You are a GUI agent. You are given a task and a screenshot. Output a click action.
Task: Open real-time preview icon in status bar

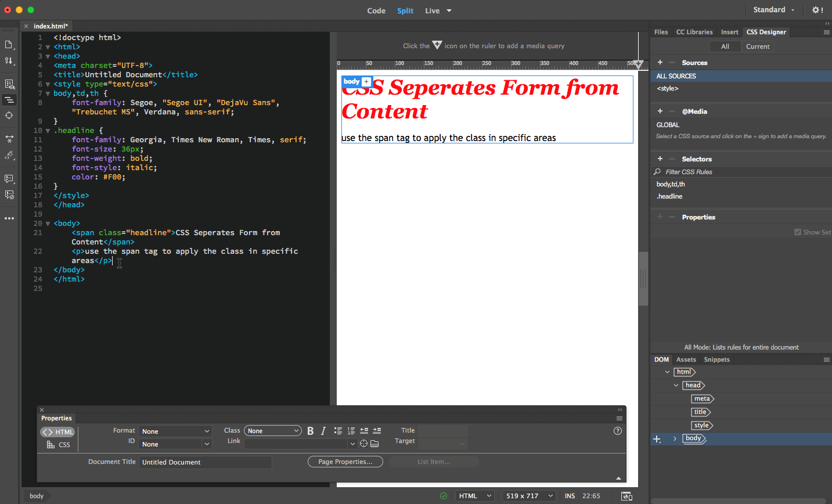point(626,496)
